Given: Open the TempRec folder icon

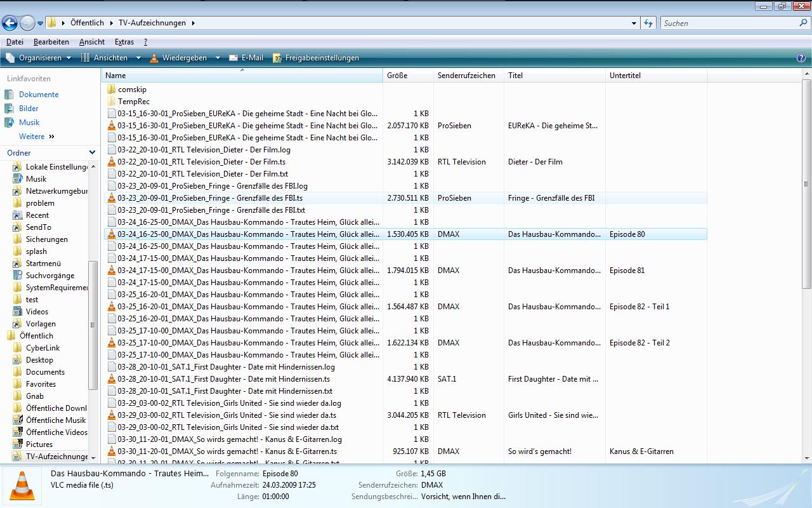Looking at the screenshot, I should [112, 102].
